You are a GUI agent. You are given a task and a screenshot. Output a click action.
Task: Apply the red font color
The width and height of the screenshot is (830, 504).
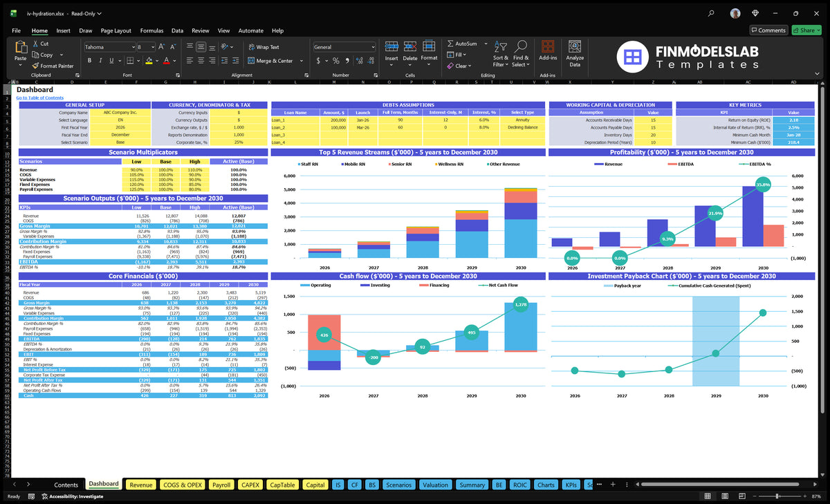pyautogui.click(x=166, y=61)
